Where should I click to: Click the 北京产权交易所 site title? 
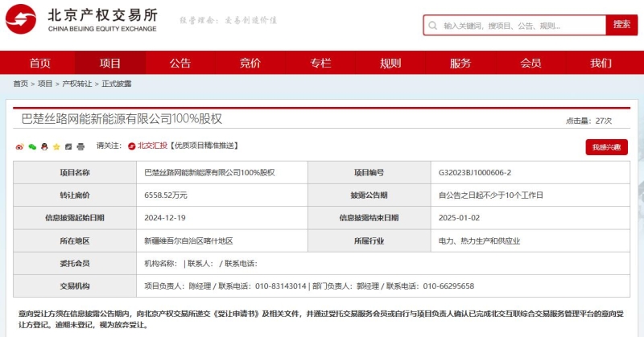(x=103, y=14)
